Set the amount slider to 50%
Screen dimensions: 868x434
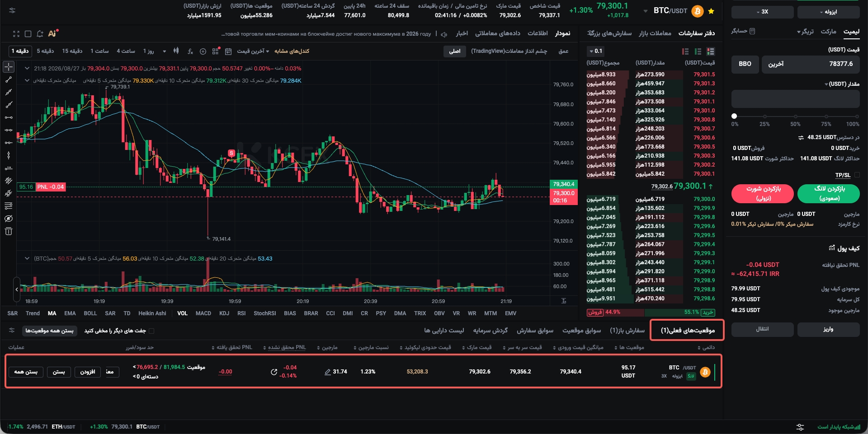click(x=796, y=117)
